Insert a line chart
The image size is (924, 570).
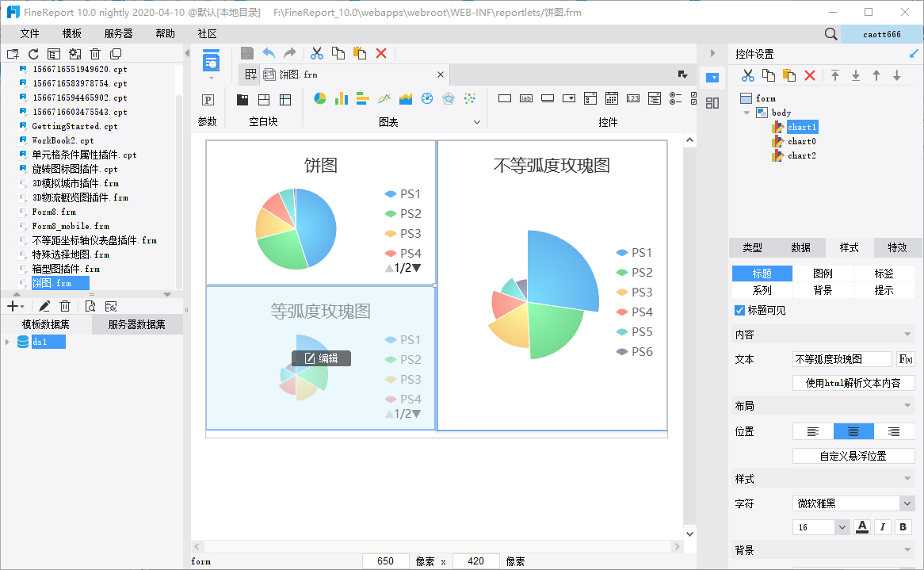pos(384,98)
